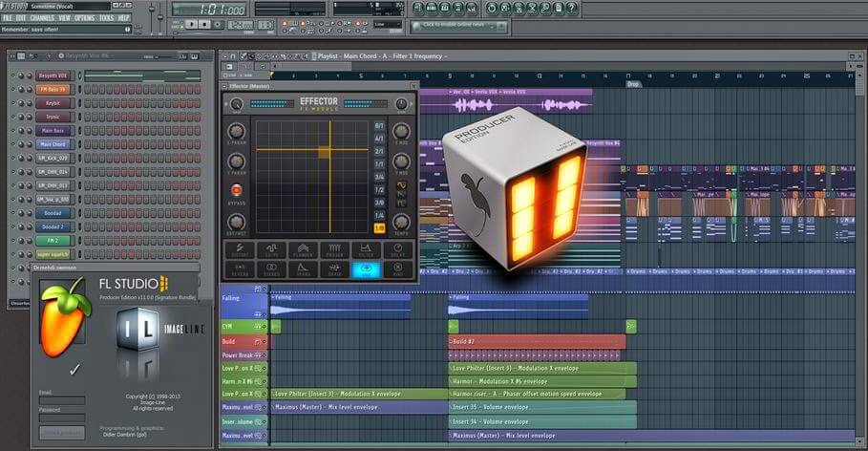Set Effector rate to 1/2

click(379, 189)
